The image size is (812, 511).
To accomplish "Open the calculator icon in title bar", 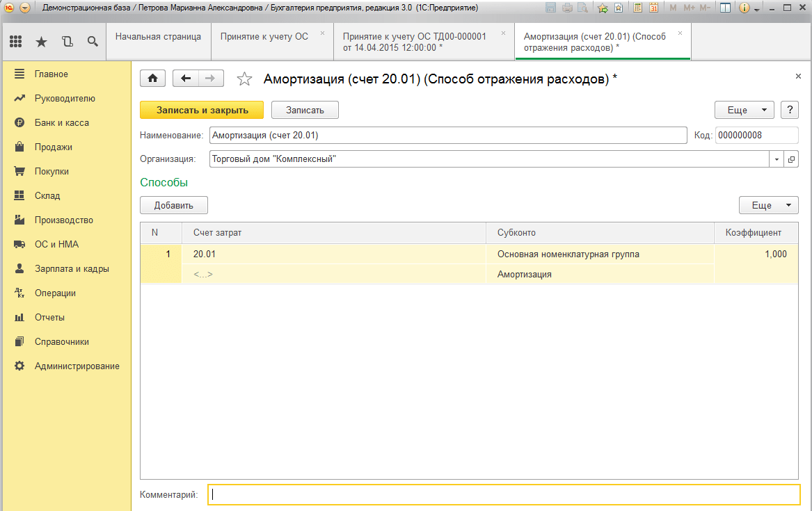I will pyautogui.click(x=637, y=8).
